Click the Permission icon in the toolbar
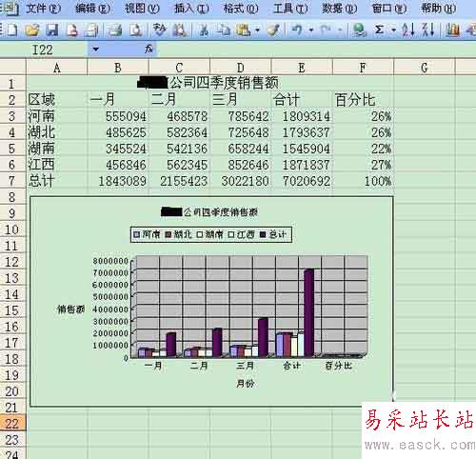Viewport: 476px width, 459px height. click(72, 30)
